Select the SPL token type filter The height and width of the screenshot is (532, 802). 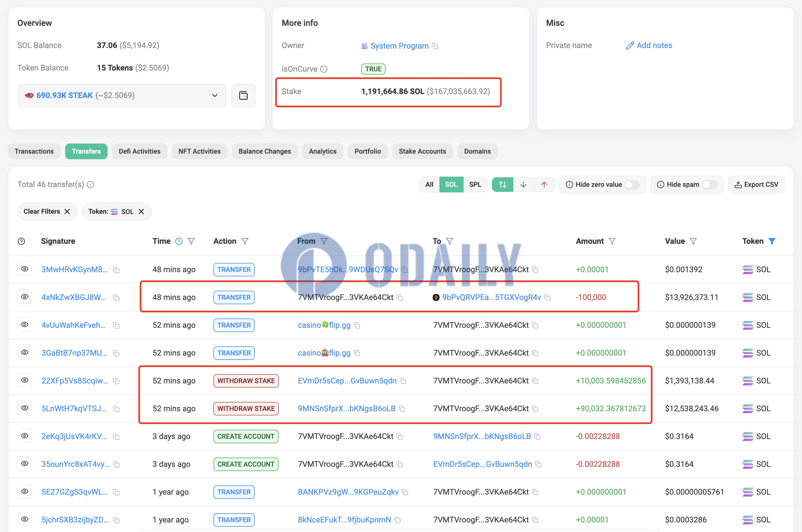475,185
